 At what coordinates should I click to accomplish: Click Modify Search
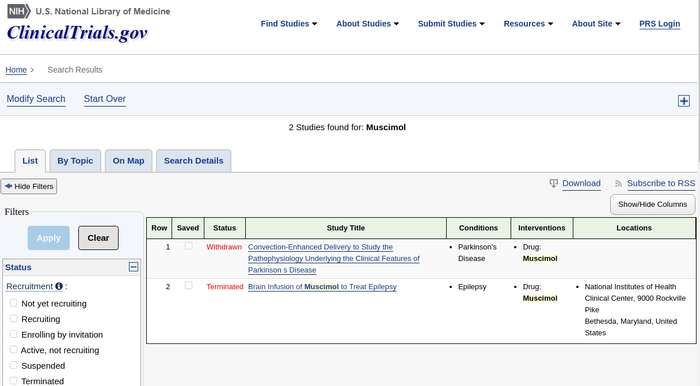(36, 99)
